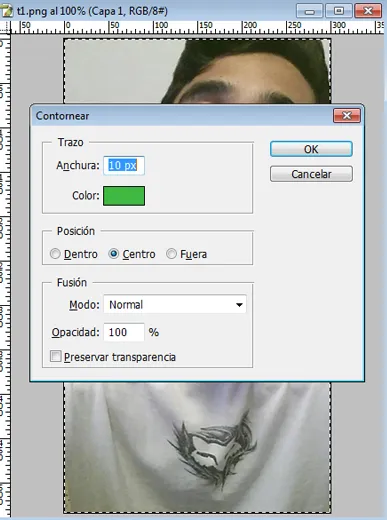Click the Anchura width input field

click(124, 165)
